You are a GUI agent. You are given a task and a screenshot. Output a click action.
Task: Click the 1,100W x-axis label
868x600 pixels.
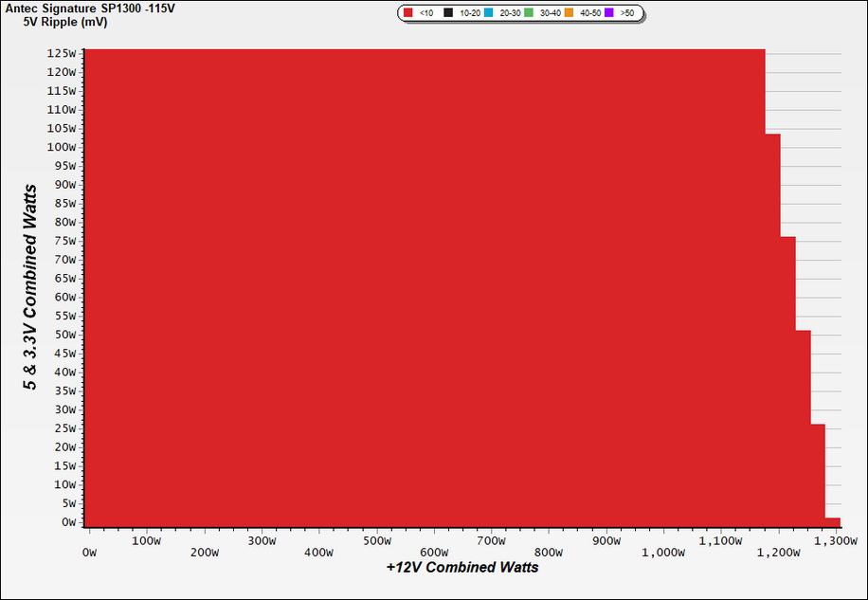click(720, 541)
